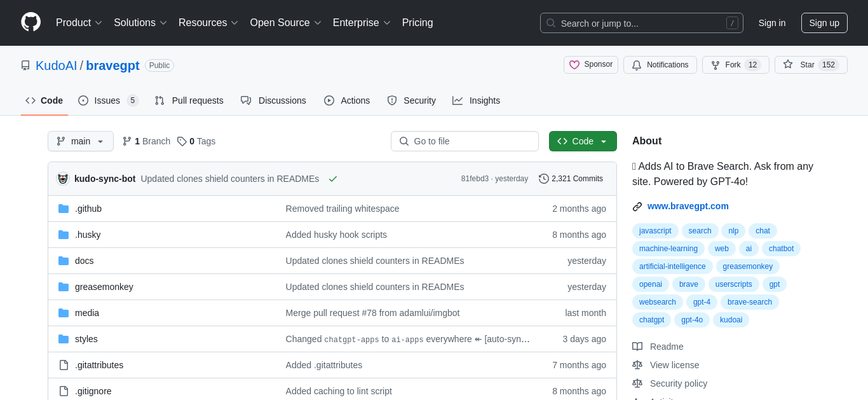The width and height of the screenshot is (868, 400).
Task: Select the machine-learning topic tag
Action: [668, 249]
